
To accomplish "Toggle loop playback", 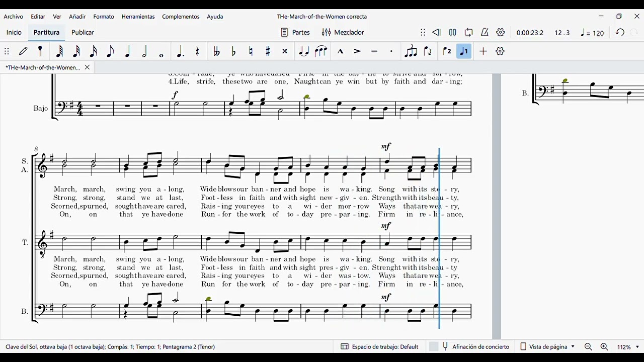I will 469,32.
